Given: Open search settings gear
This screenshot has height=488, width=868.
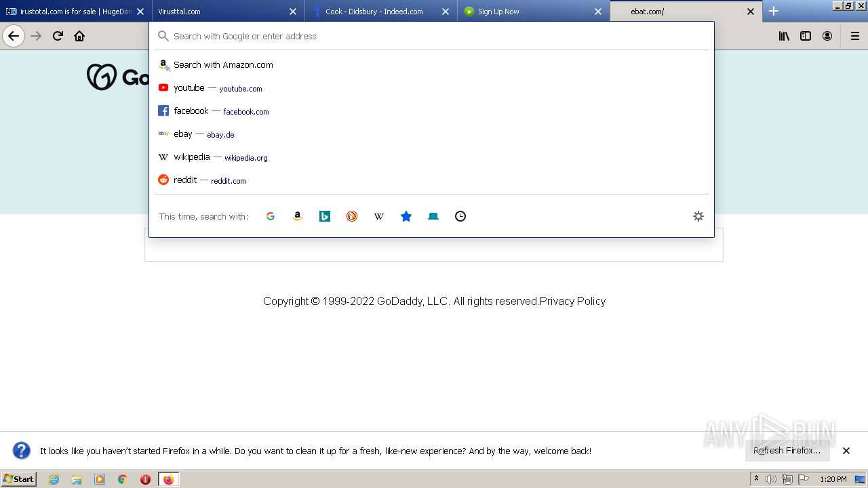Looking at the screenshot, I should [x=698, y=216].
